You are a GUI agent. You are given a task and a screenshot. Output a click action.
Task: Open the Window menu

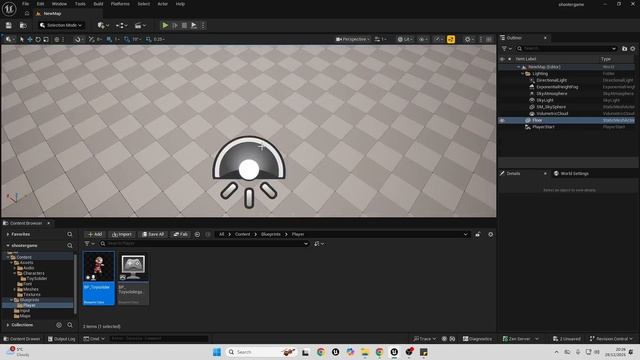click(x=59, y=4)
